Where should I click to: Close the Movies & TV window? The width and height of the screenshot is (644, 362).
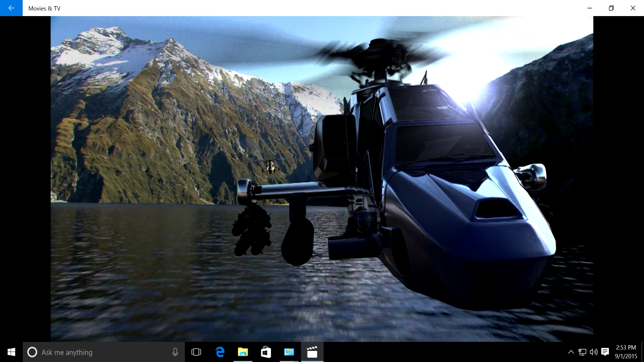(x=633, y=8)
